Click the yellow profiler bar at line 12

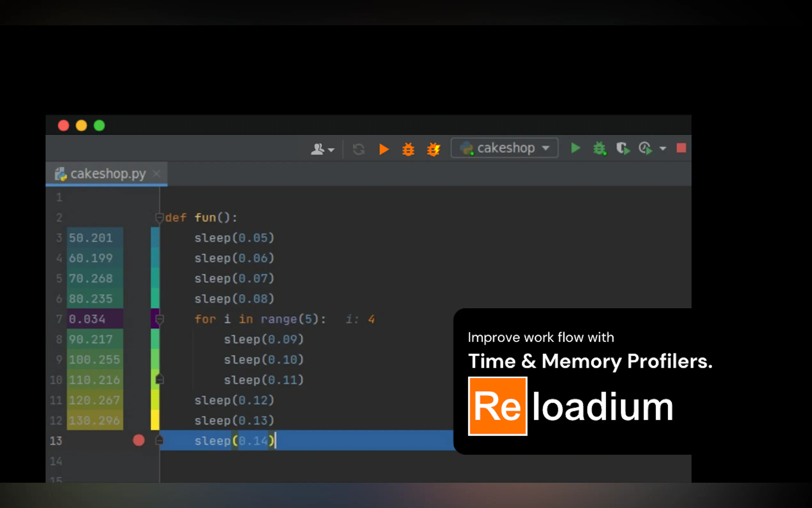(x=155, y=420)
